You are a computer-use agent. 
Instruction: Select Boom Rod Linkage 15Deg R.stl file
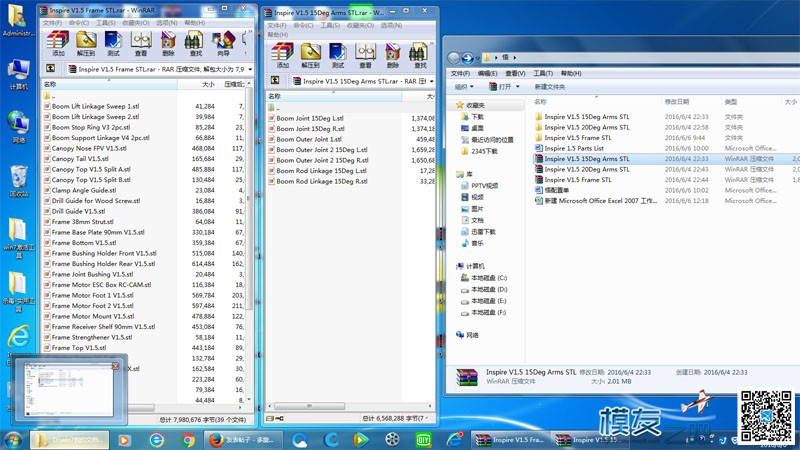click(322, 181)
